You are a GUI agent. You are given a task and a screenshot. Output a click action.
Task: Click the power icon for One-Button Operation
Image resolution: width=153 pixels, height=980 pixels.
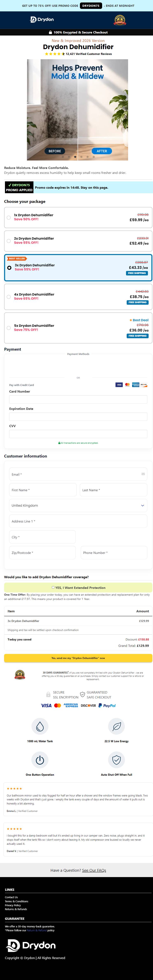[x=40, y=760]
